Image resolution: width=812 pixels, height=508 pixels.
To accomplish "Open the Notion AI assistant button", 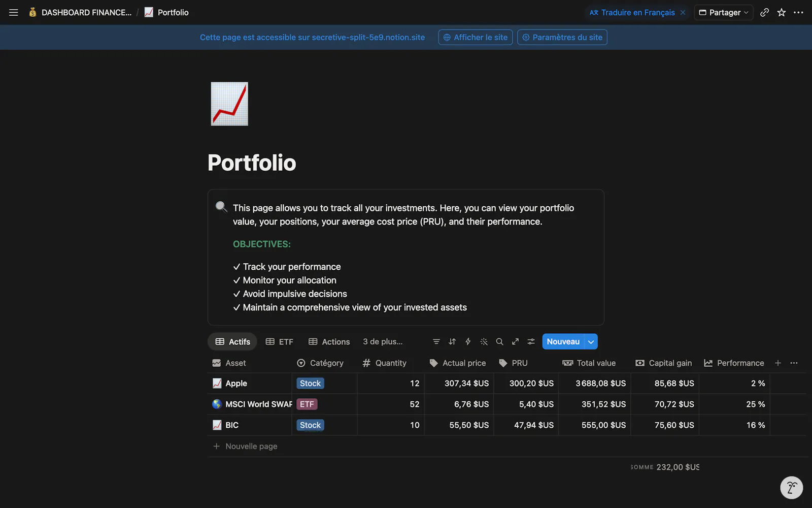I will pyautogui.click(x=791, y=488).
